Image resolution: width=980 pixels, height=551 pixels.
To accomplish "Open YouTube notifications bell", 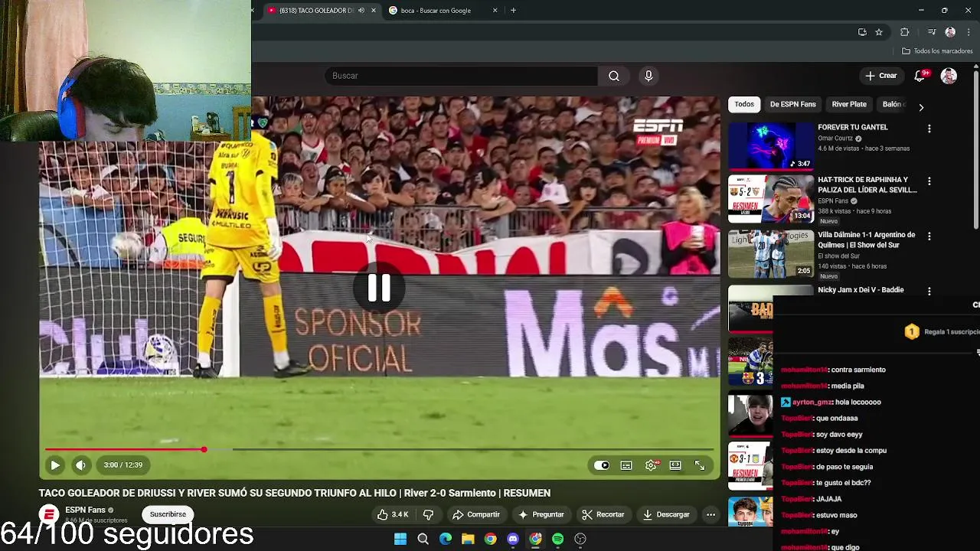I will point(920,76).
